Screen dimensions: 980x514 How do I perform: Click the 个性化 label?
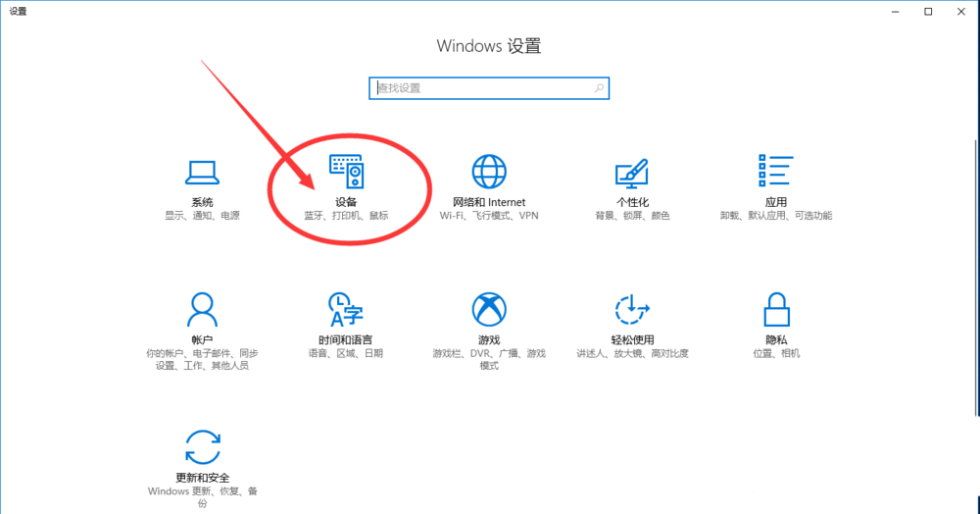point(632,202)
